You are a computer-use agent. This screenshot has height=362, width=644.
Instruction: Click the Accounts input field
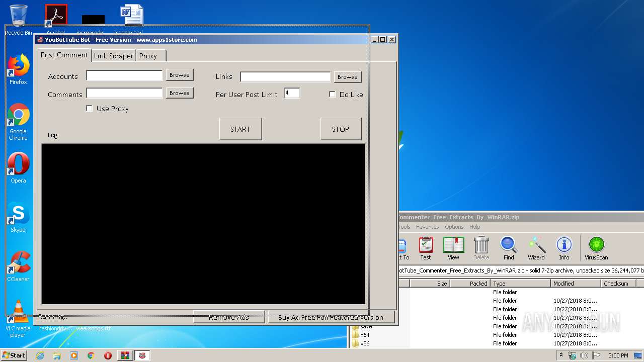(x=124, y=75)
